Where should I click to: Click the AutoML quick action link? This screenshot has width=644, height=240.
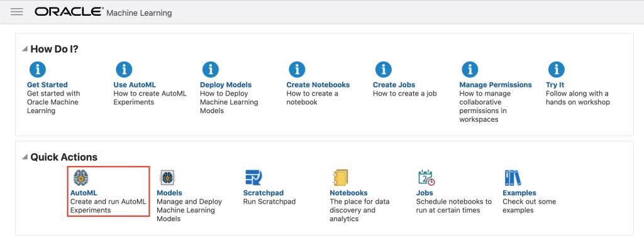84,193
